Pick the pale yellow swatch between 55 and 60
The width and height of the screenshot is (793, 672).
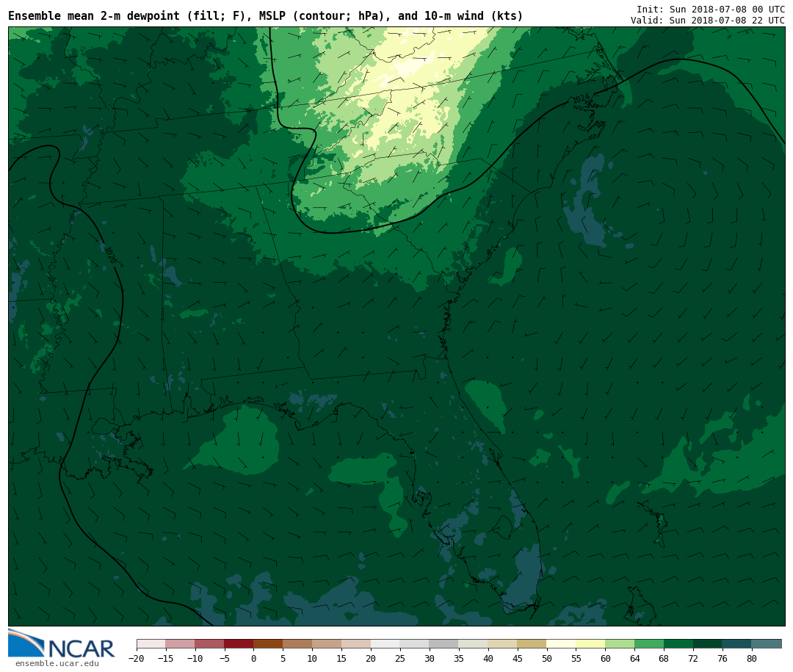tap(590, 643)
